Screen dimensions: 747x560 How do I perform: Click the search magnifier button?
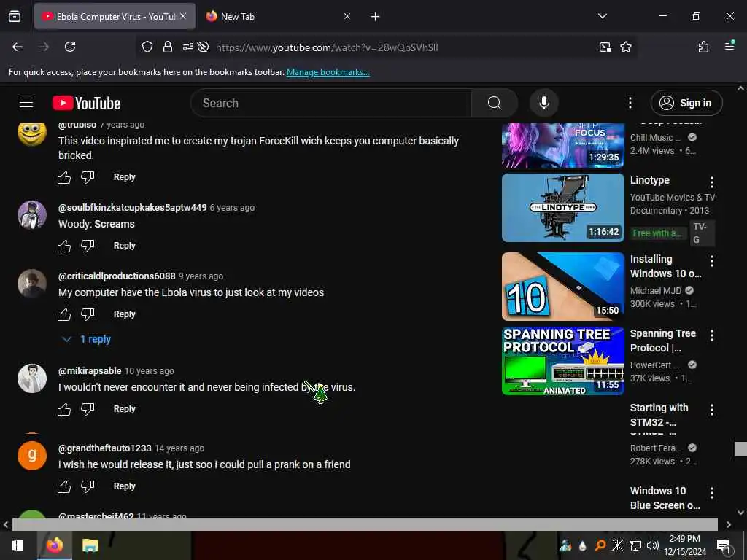(495, 103)
